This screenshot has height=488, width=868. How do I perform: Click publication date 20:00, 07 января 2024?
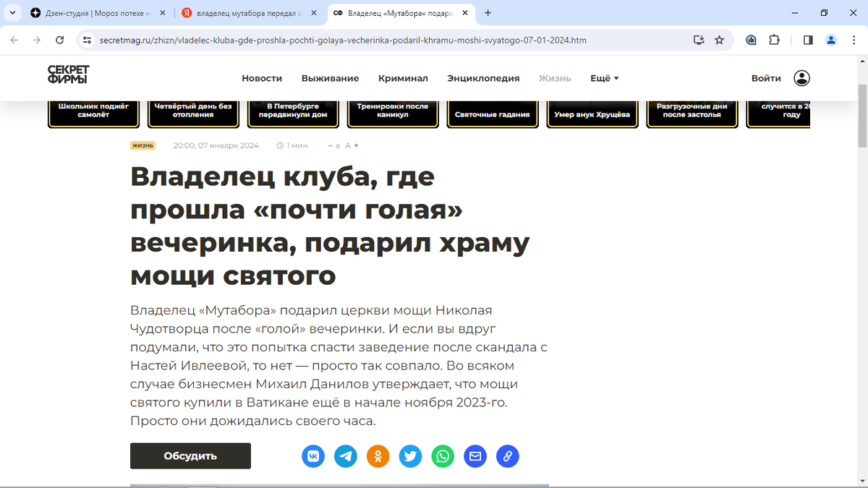(216, 145)
